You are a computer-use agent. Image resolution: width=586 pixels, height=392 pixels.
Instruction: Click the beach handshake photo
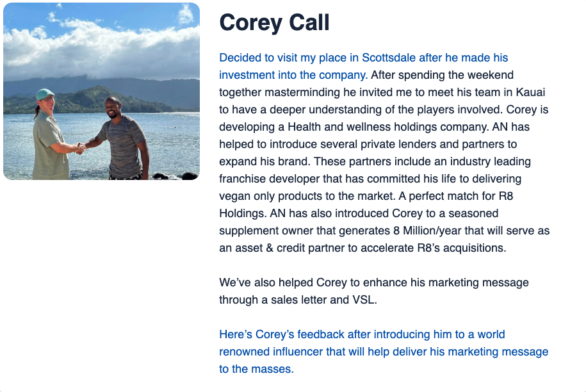click(102, 91)
